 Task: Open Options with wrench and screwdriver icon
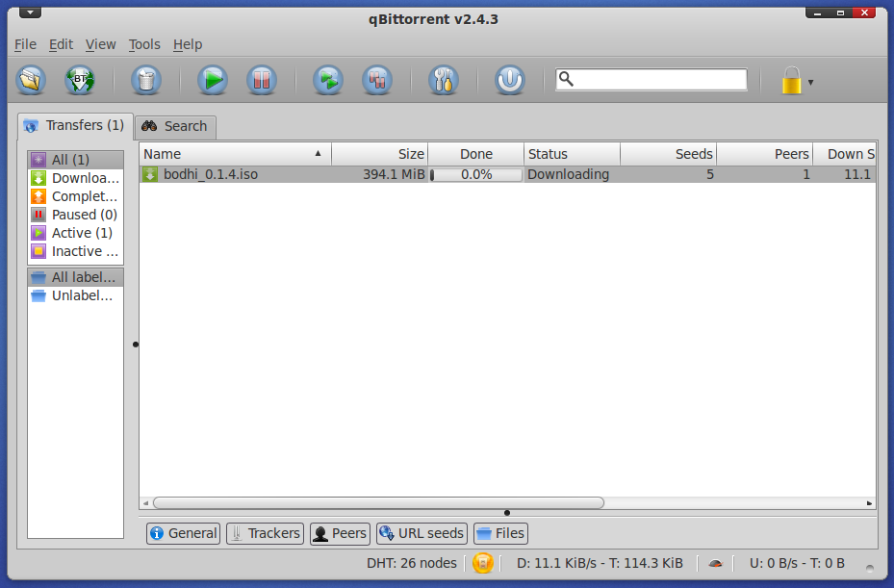(444, 80)
